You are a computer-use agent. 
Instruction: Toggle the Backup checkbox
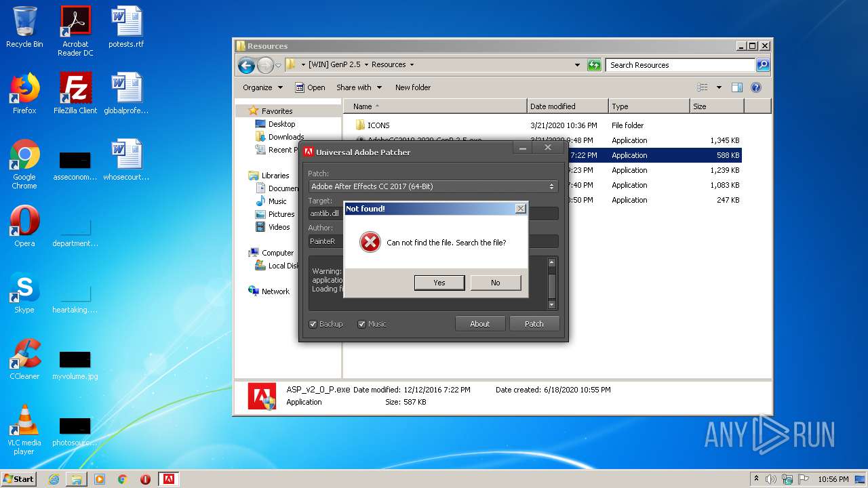[x=313, y=324]
